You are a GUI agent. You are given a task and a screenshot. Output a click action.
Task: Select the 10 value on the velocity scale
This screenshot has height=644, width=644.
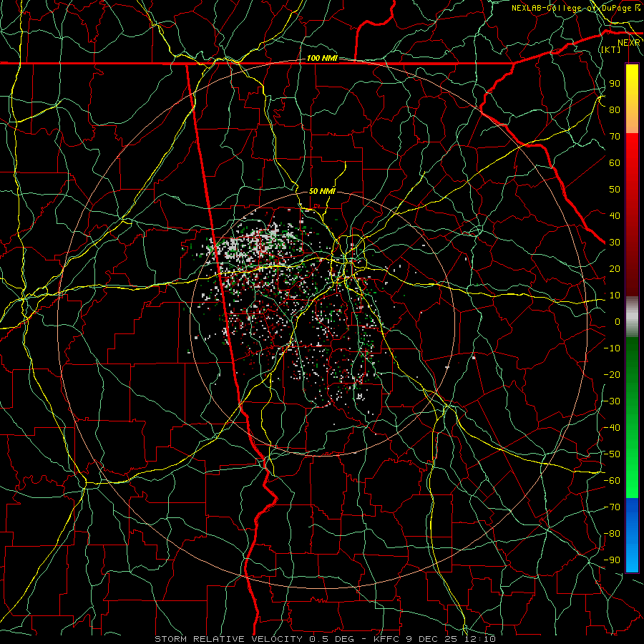[x=615, y=296]
